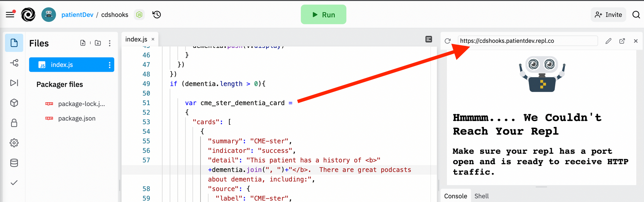Click line number 51 in the gutter
The width and height of the screenshot is (644, 202).
pos(146,103)
